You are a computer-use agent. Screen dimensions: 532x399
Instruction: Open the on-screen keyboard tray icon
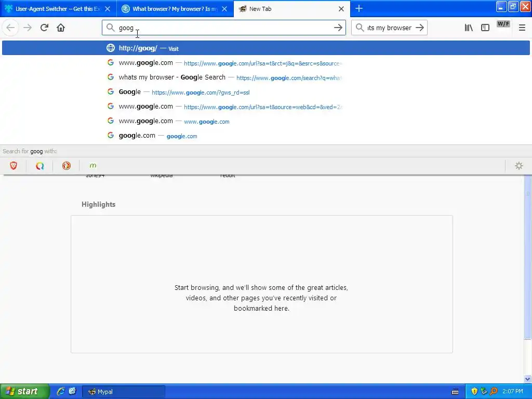click(x=455, y=392)
